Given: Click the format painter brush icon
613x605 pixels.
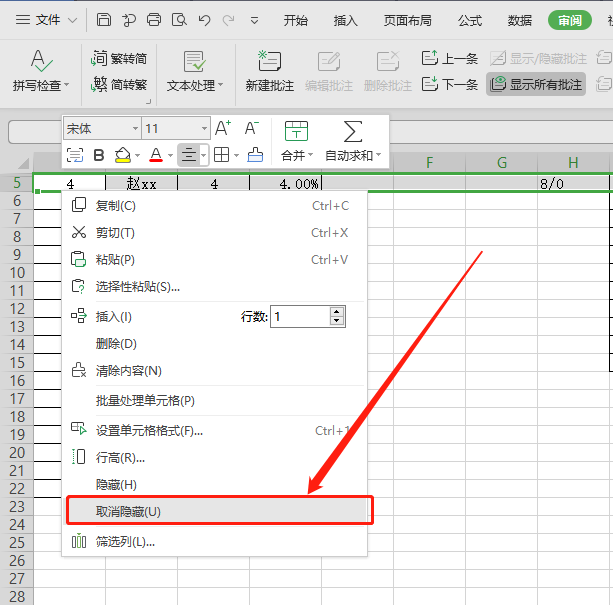Looking at the screenshot, I should [x=255, y=155].
